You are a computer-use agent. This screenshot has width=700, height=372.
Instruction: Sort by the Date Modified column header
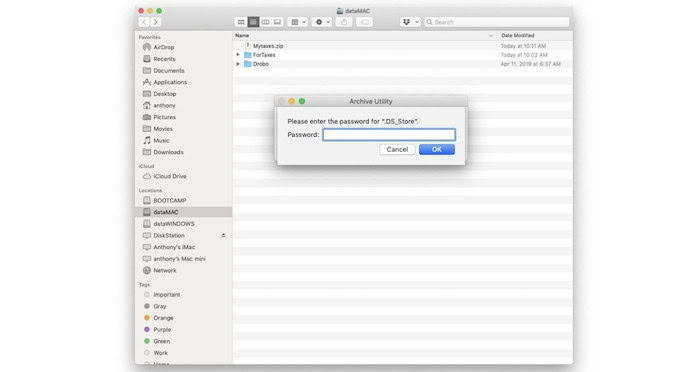(x=517, y=35)
